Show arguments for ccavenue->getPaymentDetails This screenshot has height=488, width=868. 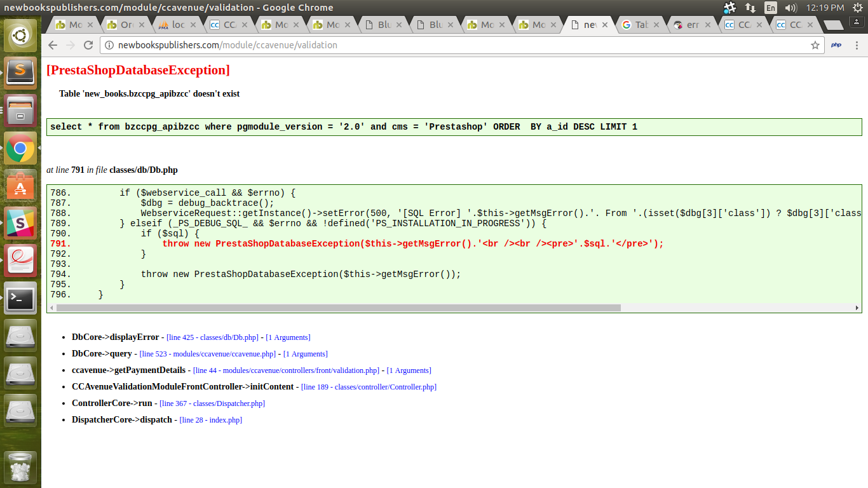point(409,370)
